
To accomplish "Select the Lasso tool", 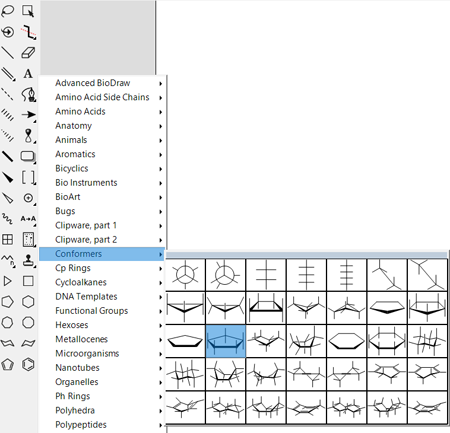I will 8,11.
